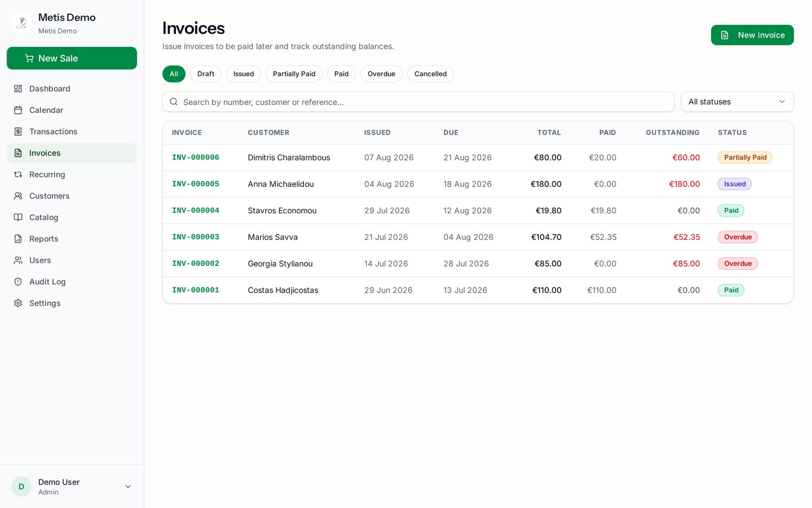Click the Calendar icon in sidebar
Image resolution: width=812 pixels, height=508 pixels.
point(18,110)
